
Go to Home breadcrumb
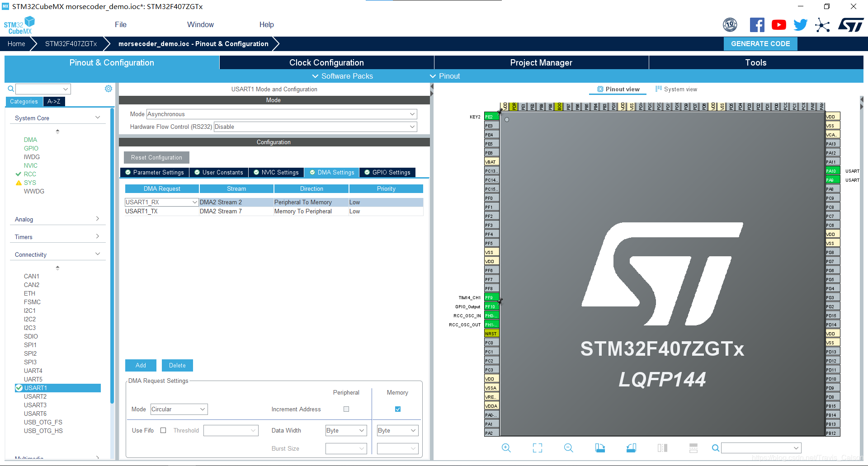pos(16,44)
